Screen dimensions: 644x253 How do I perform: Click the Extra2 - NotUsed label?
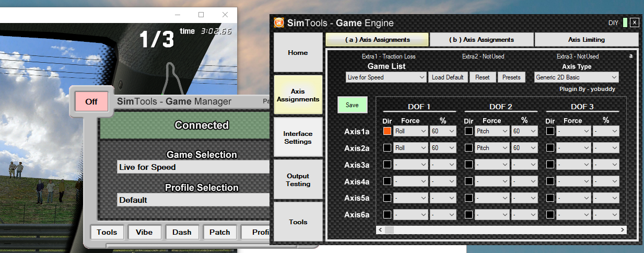click(x=483, y=56)
